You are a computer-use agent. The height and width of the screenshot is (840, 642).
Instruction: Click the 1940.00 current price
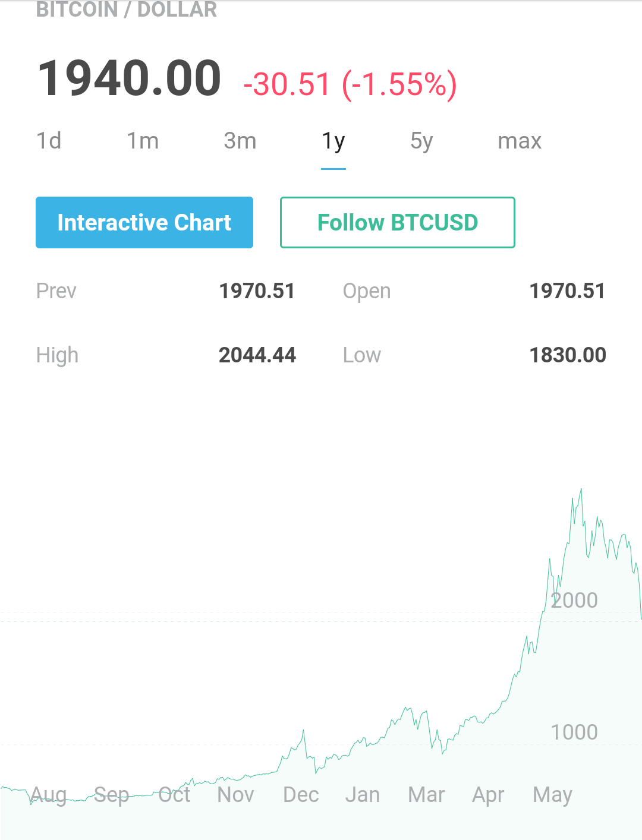(129, 78)
